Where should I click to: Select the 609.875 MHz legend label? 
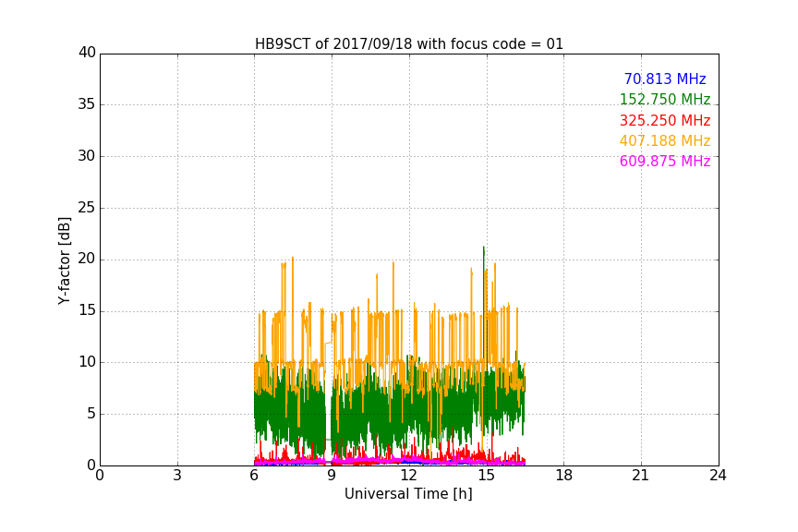[665, 161]
